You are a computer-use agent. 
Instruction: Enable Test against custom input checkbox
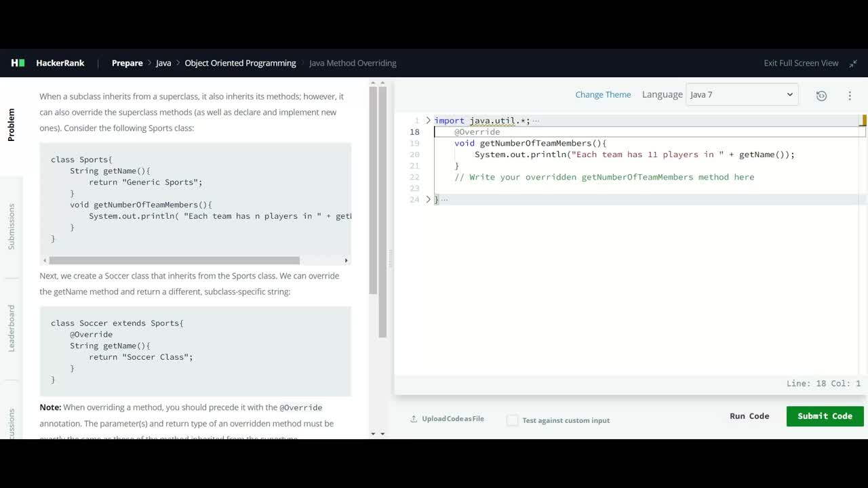[513, 420]
